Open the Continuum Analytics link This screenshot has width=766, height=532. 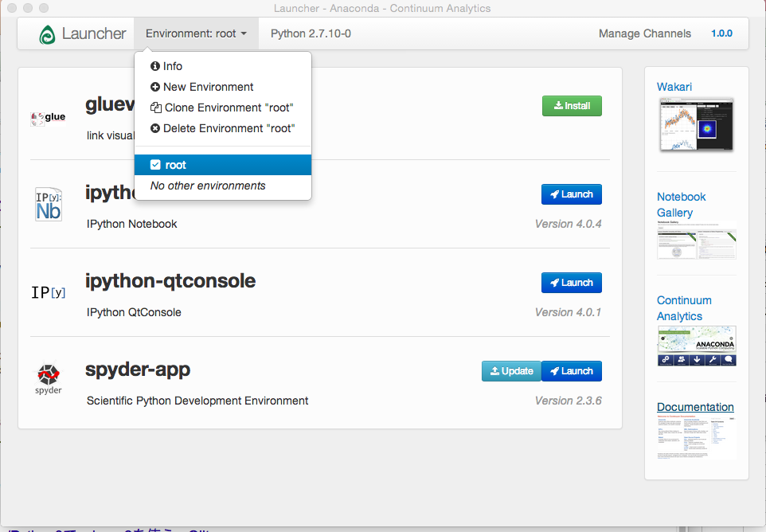[x=684, y=308]
